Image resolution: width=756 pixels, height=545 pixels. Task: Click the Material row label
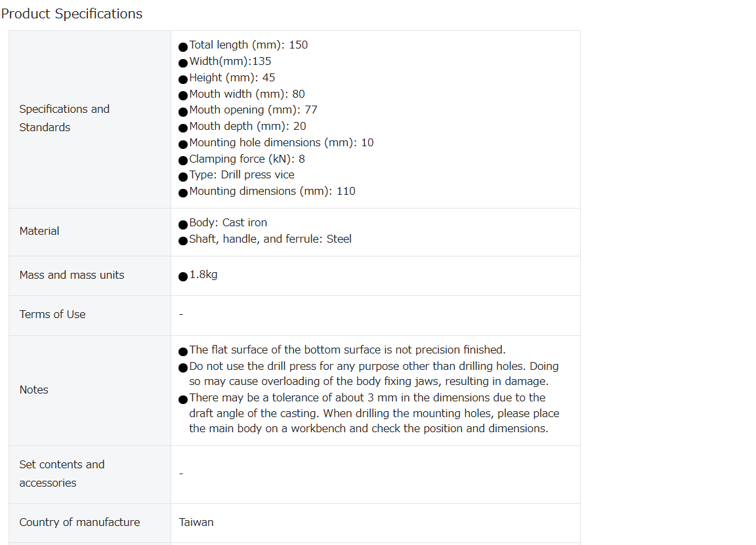(39, 232)
